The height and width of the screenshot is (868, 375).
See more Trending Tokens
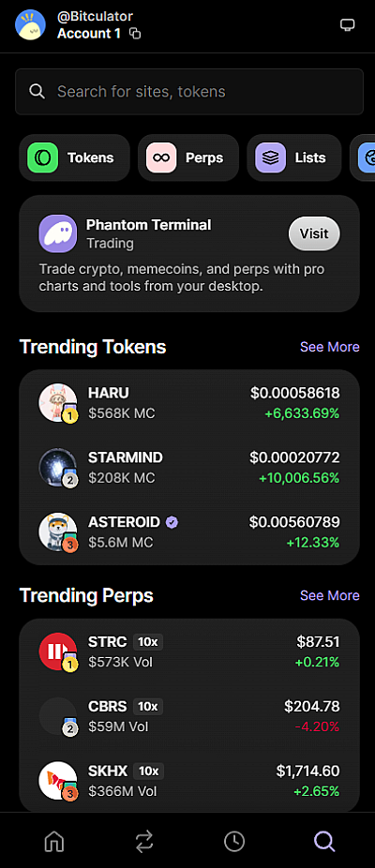click(x=330, y=347)
